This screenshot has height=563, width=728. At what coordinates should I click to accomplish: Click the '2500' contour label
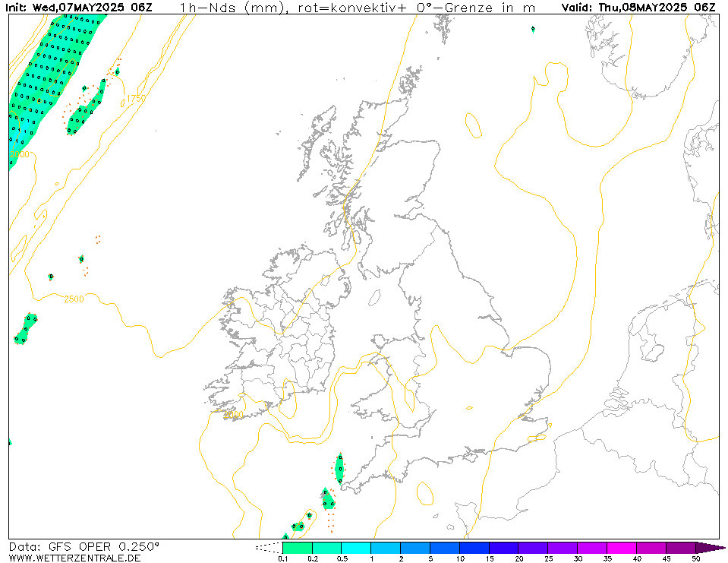coord(74,299)
